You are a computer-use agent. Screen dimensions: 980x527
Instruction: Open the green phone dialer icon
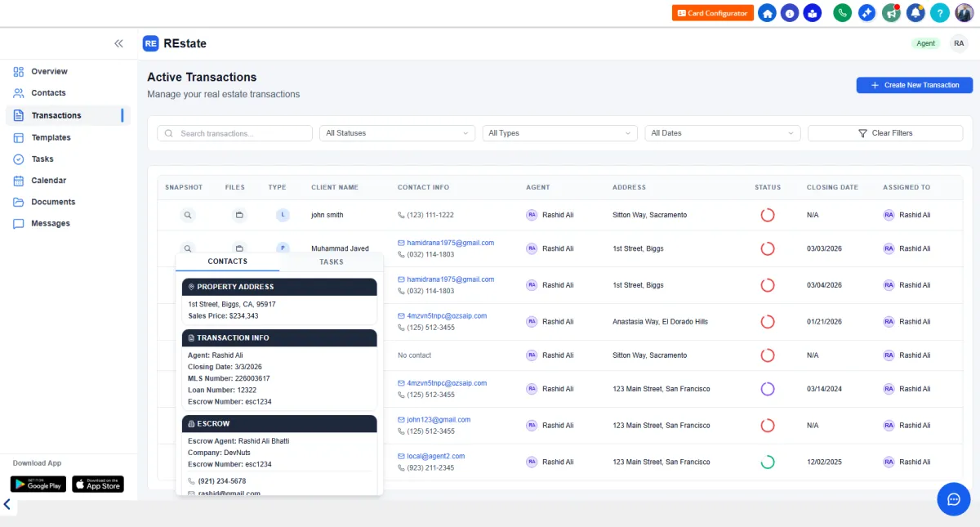coord(842,13)
